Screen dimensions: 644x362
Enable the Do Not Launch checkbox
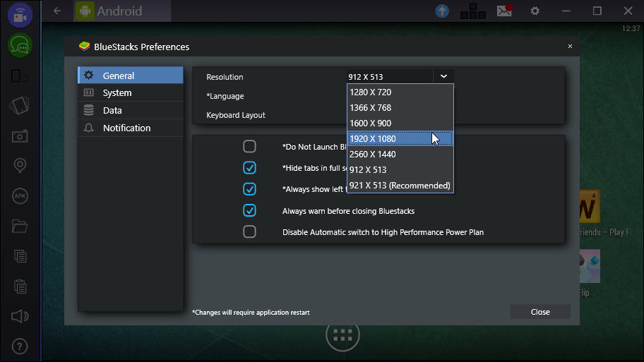(x=249, y=147)
